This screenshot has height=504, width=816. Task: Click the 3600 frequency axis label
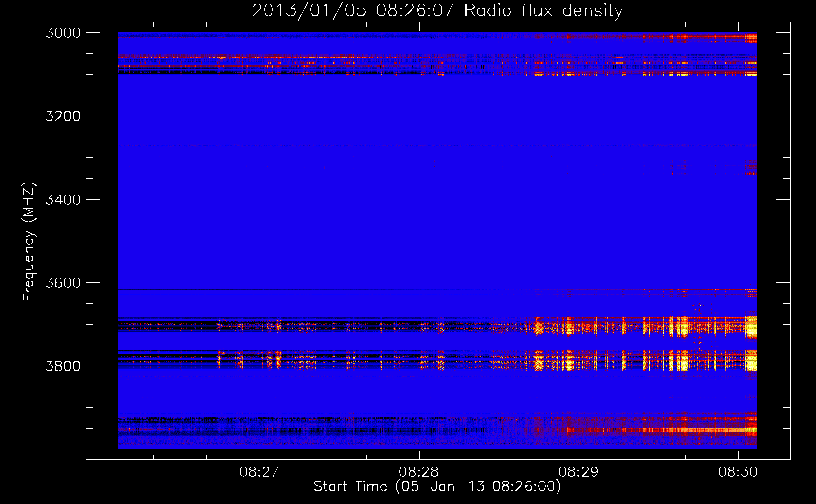click(63, 283)
